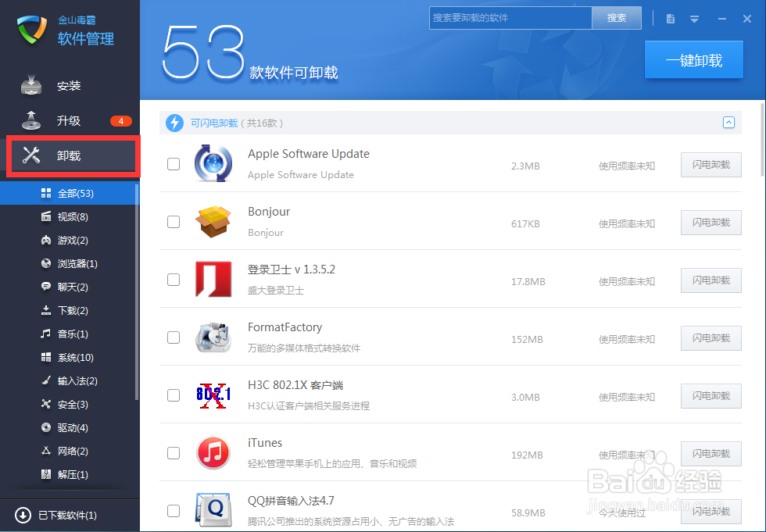The width and height of the screenshot is (766, 532).
Task: Click the iTunes app icon
Action: 213,453
